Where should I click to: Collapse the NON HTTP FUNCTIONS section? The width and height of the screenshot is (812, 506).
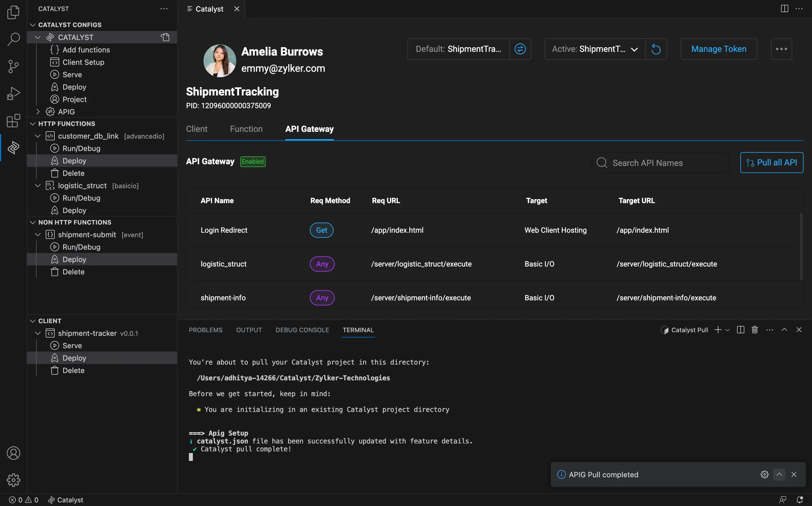point(32,222)
